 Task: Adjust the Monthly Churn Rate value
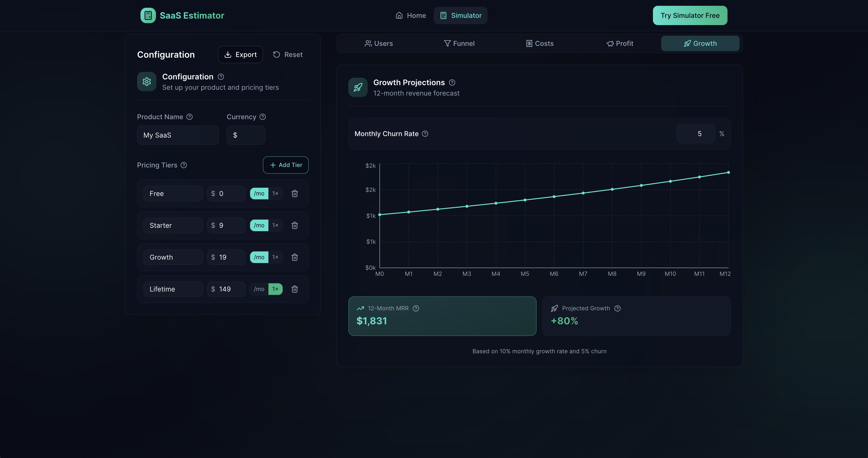click(695, 134)
